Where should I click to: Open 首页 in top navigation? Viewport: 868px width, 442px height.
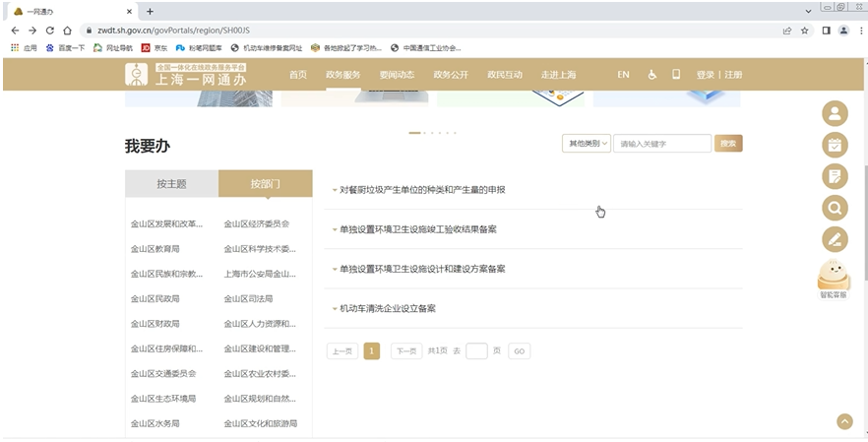coord(298,74)
